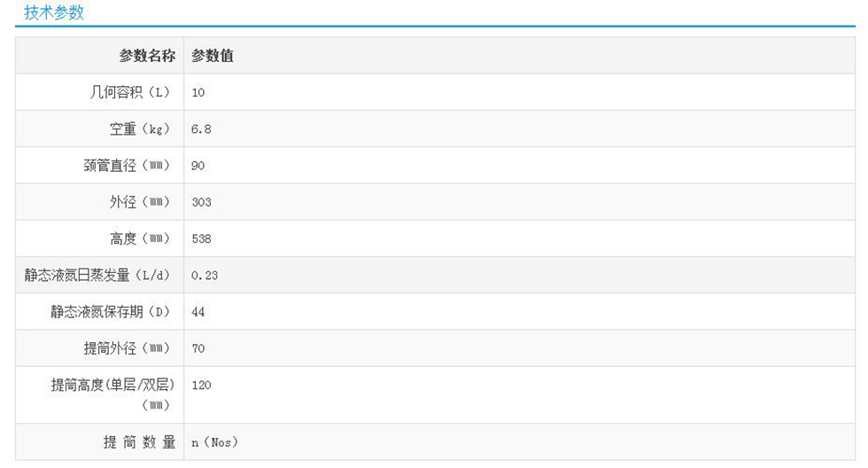
Task: Click the value 90 for 颈管直径
Action: (198, 166)
